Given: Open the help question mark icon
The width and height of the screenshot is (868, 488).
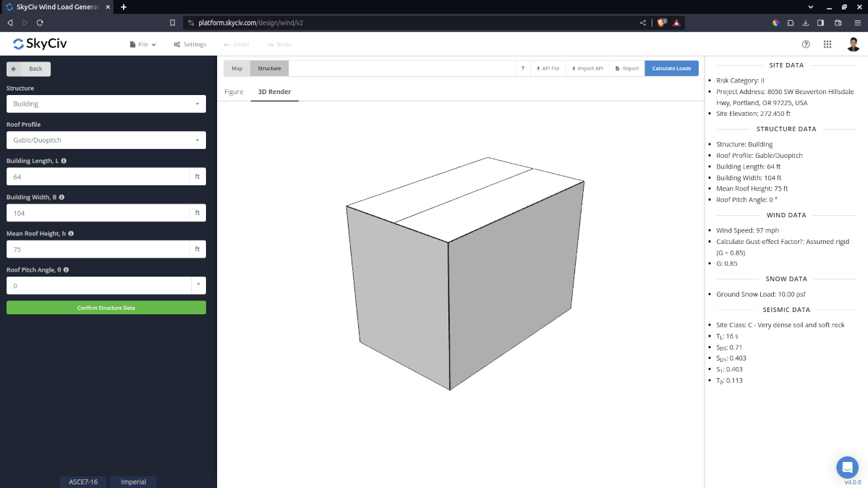Looking at the screenshot, I should [x=806, y=43].
